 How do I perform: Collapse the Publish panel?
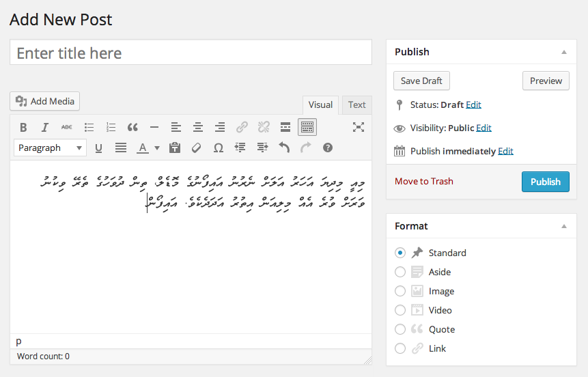coord(564,52)
